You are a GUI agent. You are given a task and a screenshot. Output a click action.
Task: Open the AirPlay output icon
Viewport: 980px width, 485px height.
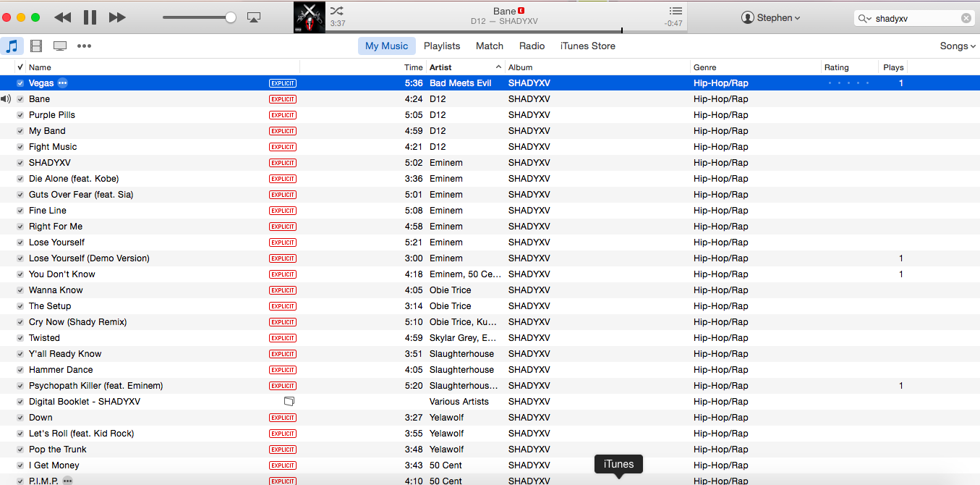click(254, 17)
